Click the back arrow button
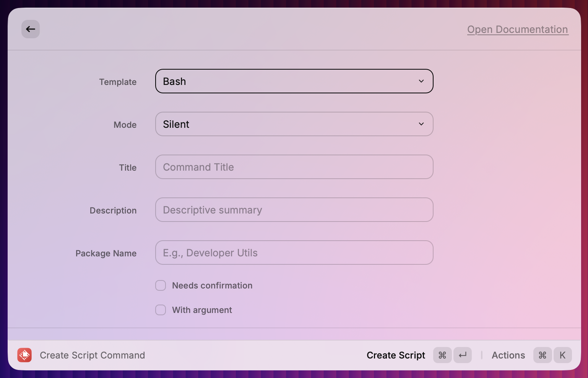This screenshot has width=588, height=378. [31, 29]
